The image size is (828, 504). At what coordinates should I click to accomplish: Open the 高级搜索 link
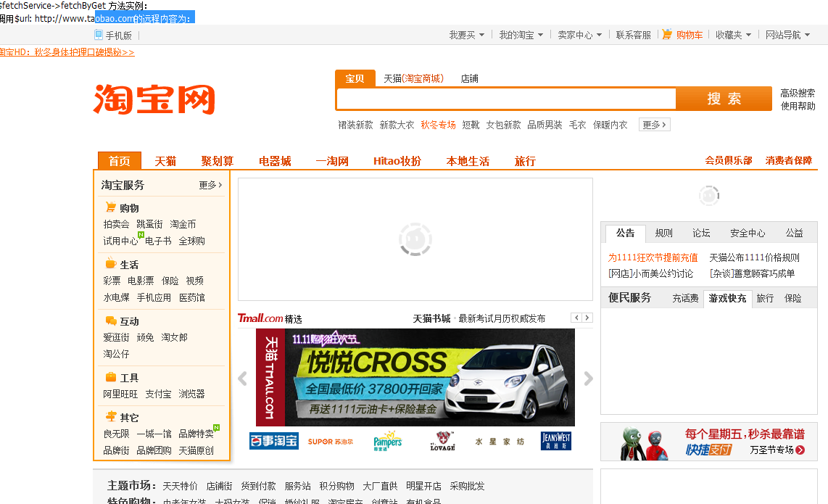798,93
